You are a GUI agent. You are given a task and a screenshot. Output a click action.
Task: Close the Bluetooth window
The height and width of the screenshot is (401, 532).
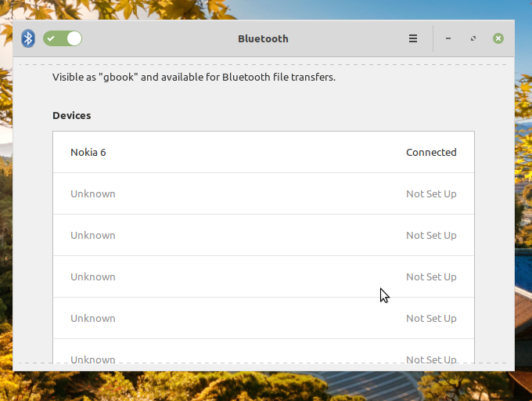498,38
